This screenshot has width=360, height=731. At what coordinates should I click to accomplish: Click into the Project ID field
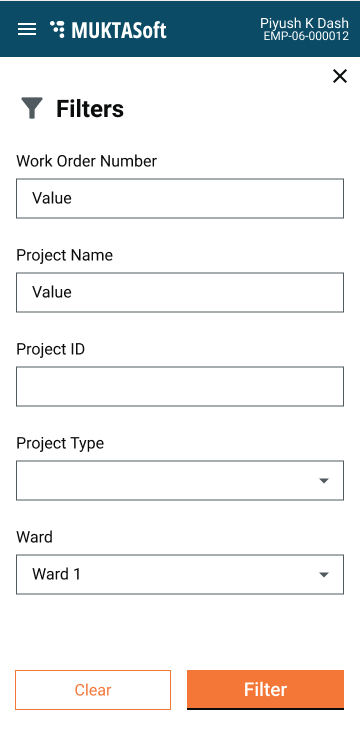(x=180, y=386)
